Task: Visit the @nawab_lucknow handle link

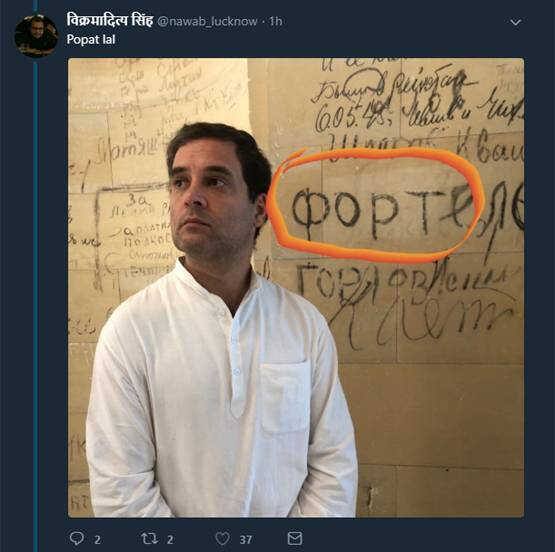Action: (207, 22)
